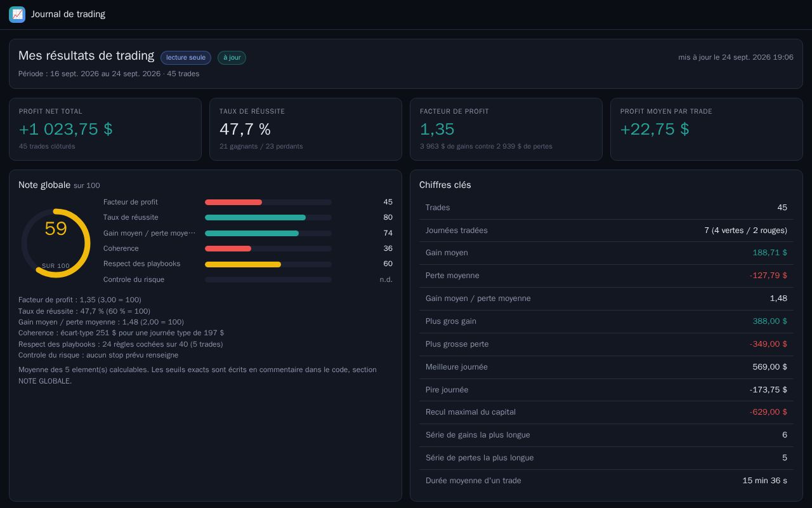The height and width of the screenshot is (508, 812).
Task: Click the Recul maximal du capital value -629,00 $
Action: click(768, 412)
